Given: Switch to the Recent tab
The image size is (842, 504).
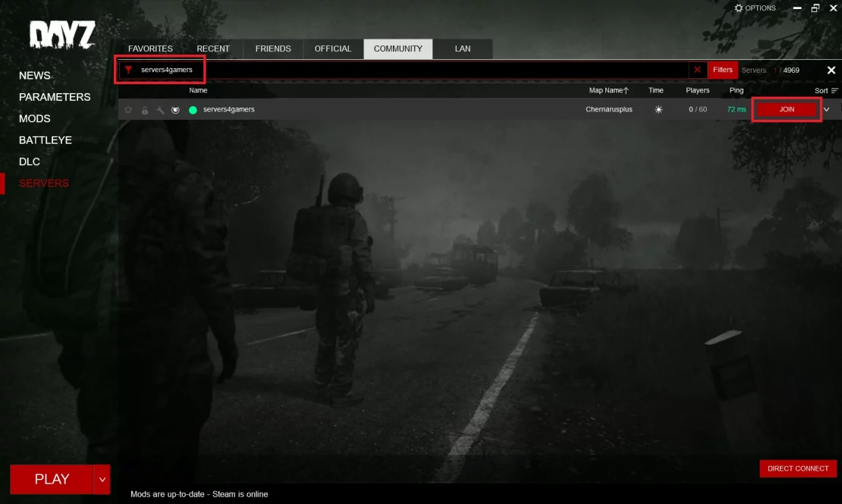Looking at the screenshot, I should [x=213, y=49].
